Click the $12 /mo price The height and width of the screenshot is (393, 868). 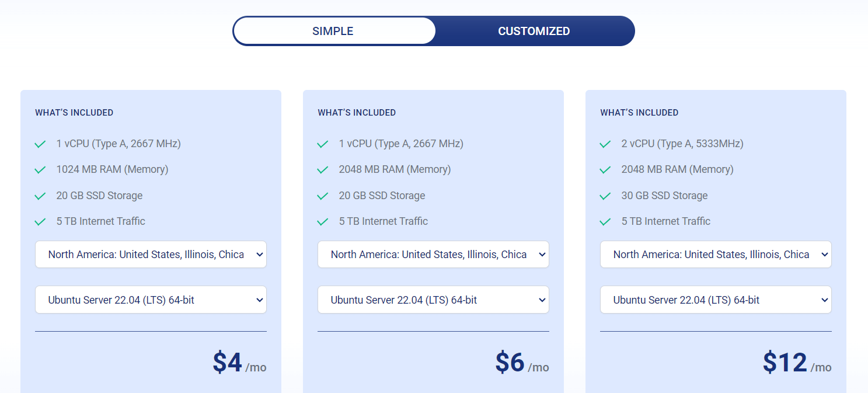797,363
